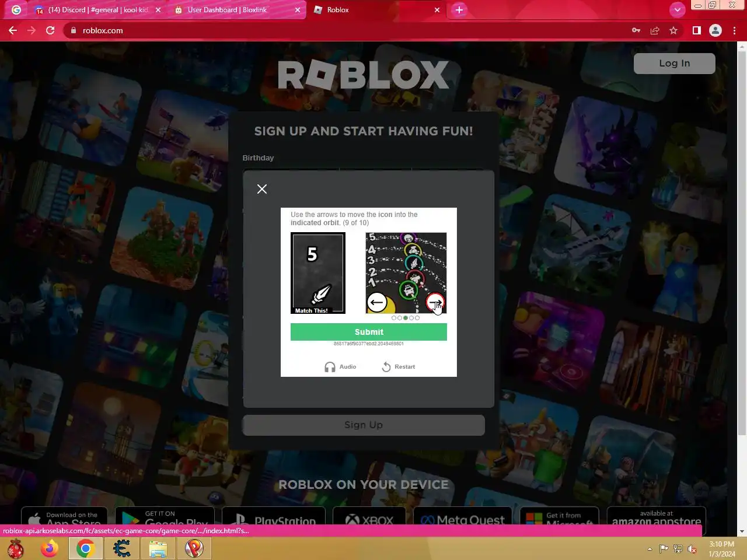Share this page via share icon
The height and width of the screenshot is (560, 747).
[655, 30]
